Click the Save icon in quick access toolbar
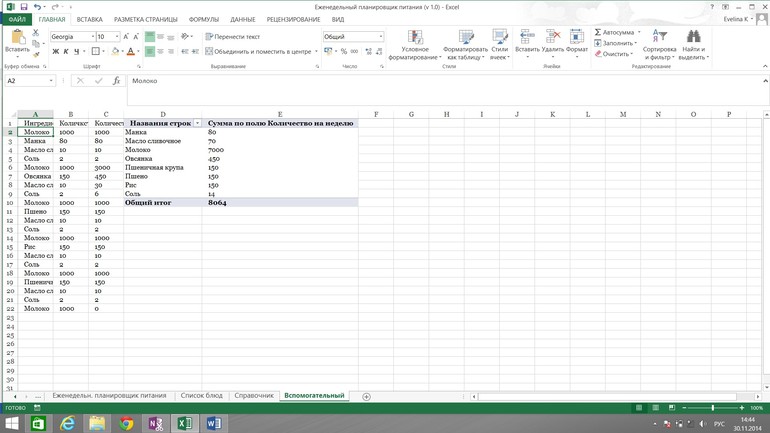Image resolution: width=770 pixels, height=433 pixels. (24, 7)
